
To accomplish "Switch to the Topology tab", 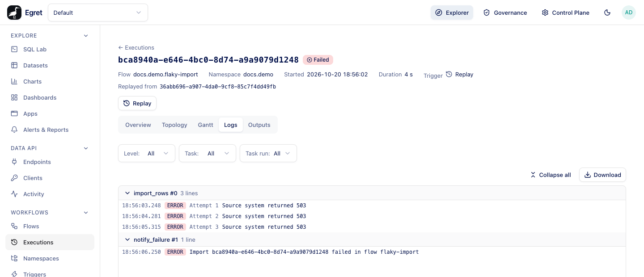I will click(174, 125).
